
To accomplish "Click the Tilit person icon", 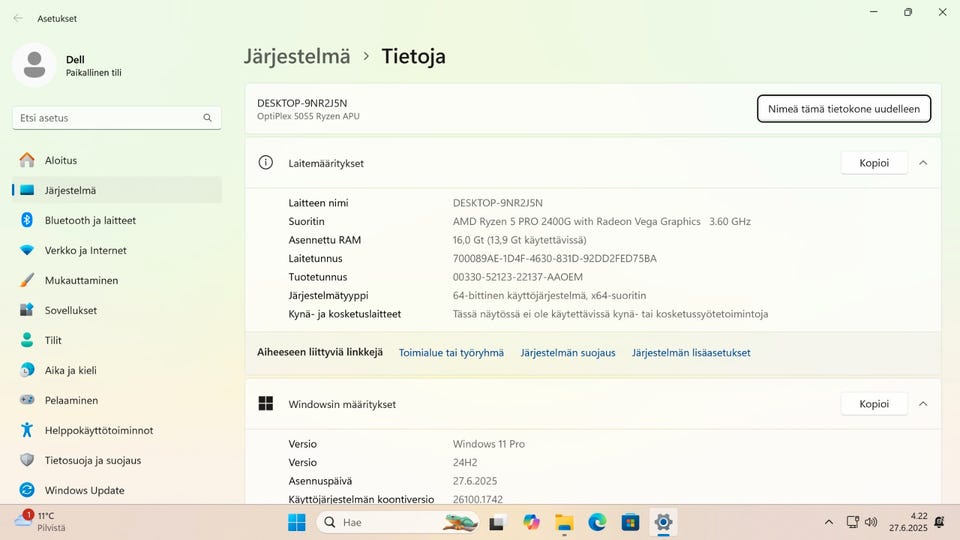I will (x=27, y=340).
